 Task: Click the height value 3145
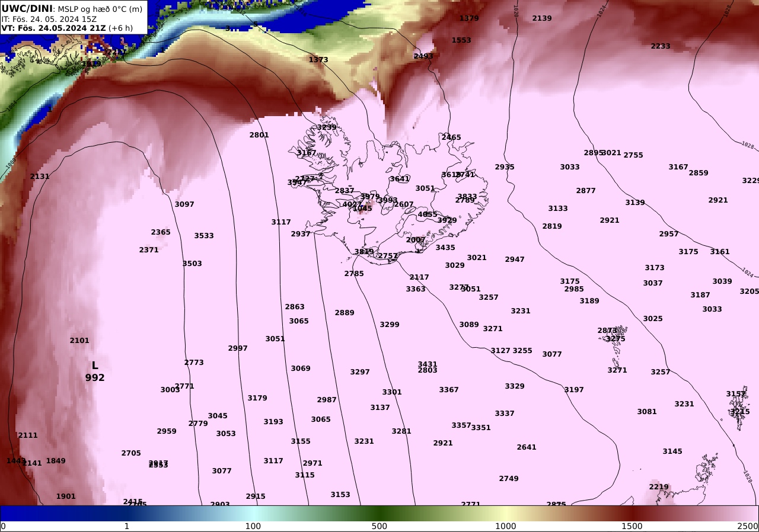click(x=672, y=451)
